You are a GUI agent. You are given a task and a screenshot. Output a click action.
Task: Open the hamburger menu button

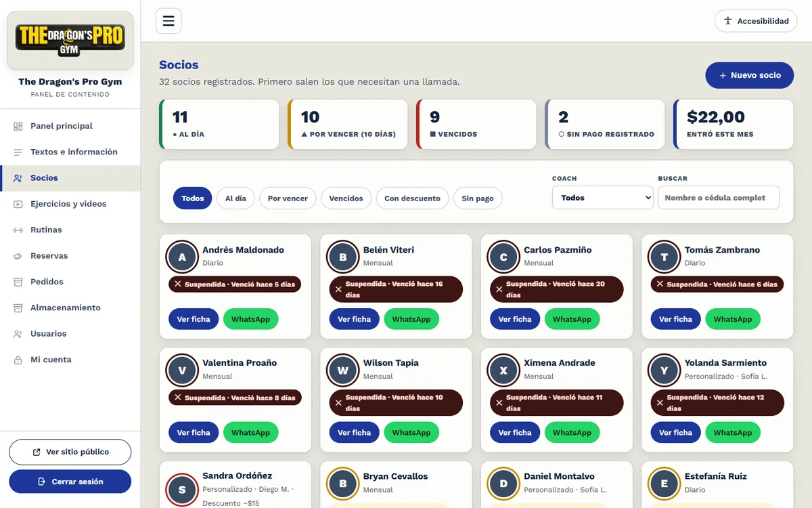[x=168, y=20]
